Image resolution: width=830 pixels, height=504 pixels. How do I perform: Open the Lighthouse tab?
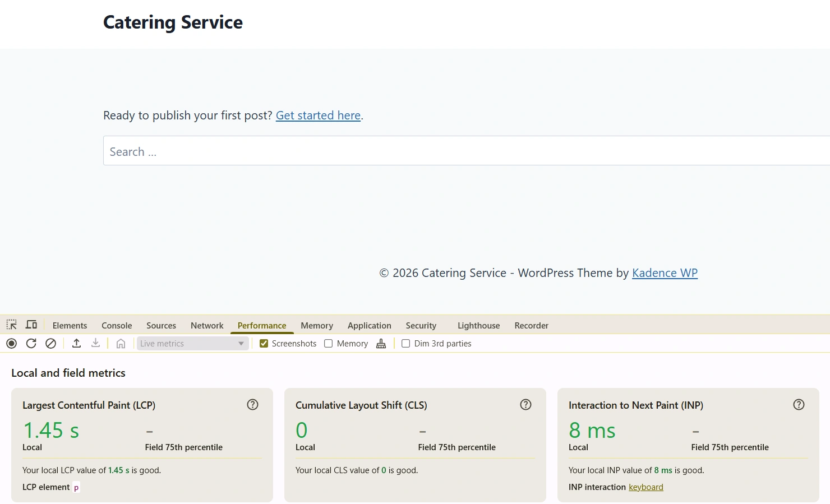(478, 325)
